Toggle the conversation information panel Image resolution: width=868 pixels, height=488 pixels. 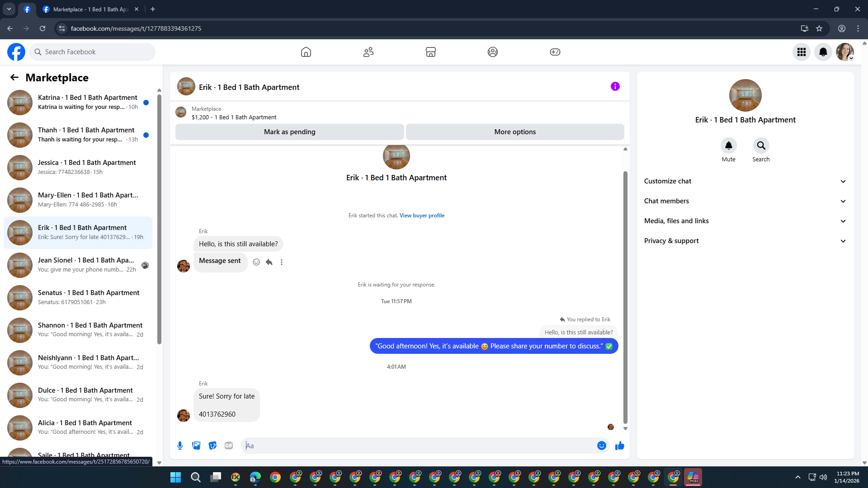(x=615, y=86)
